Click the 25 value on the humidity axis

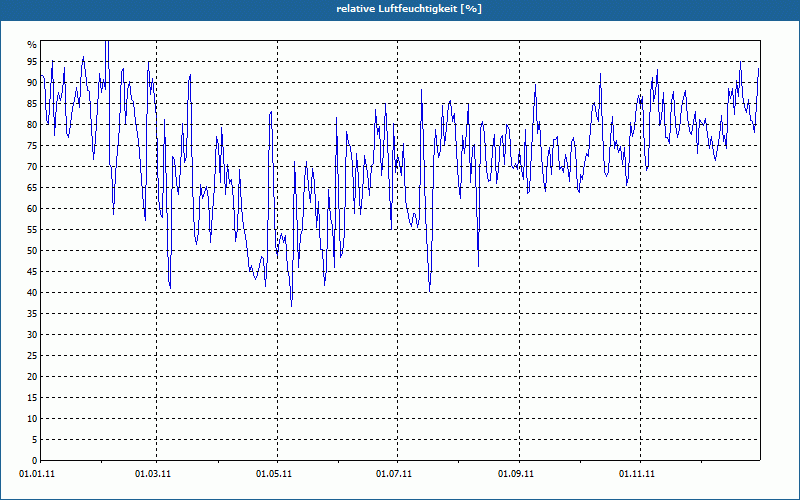pyautogui.click(x=32, y=356)
